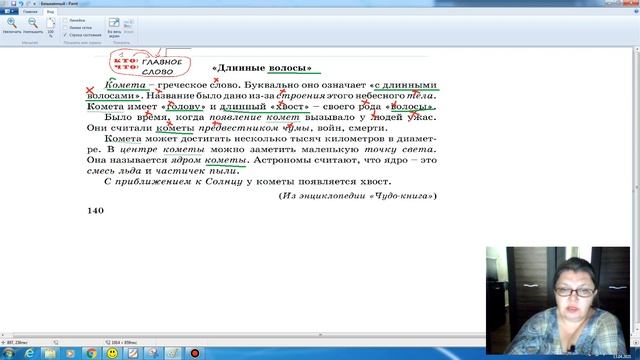The height and width of the screenshot is (360, 640).
Task: Click the italic phrase 'предвестником чумы'
Action: click(x=253, y=128)
